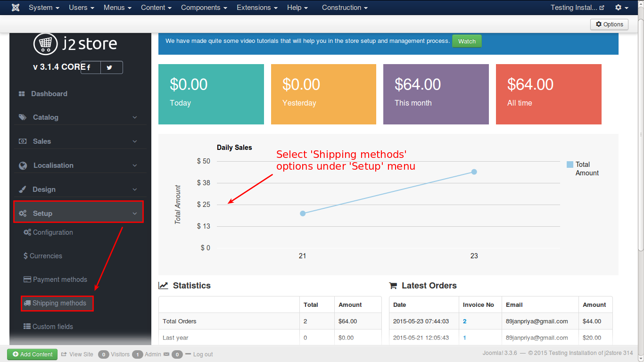Open Payment methods with card icon

click(56, 280)
